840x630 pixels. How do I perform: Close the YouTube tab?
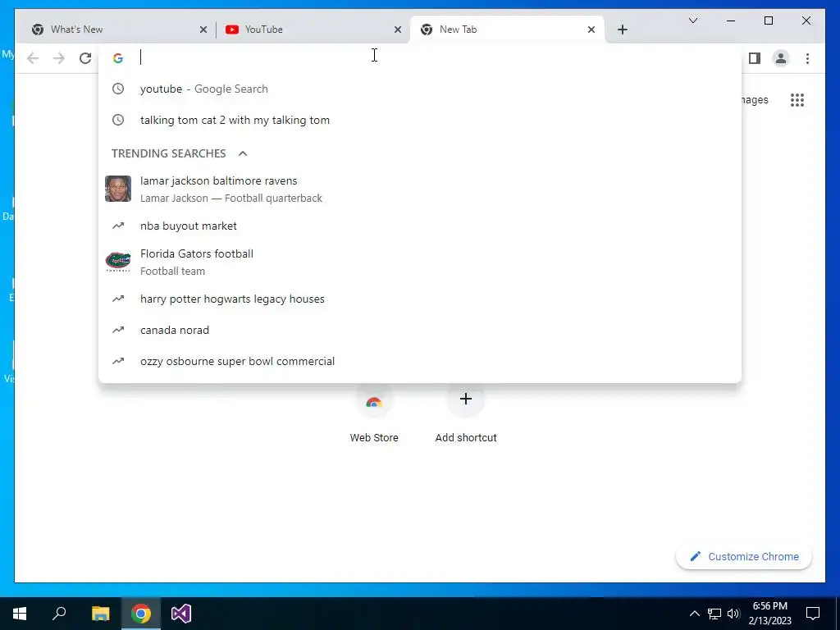(x=398, y=30)
